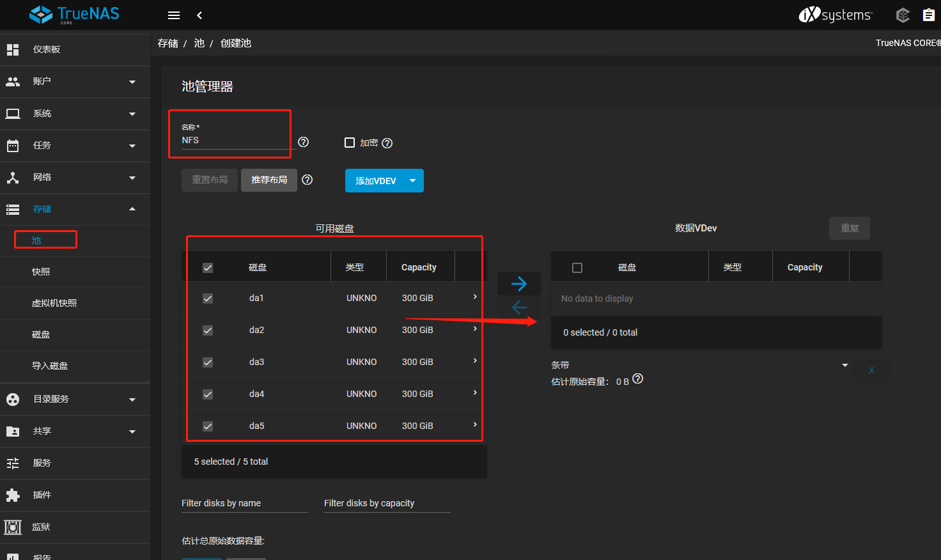941x560 pixels.
Task: Click the back chevron in the top bar
Action: pos(199,15)
